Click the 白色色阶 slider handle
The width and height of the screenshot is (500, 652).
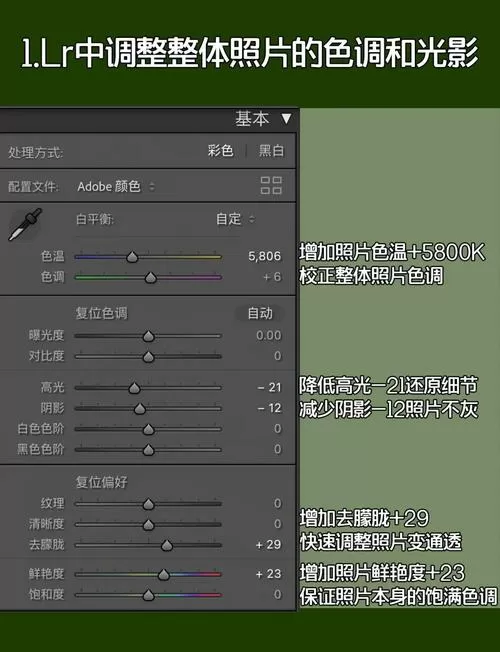(149, 429)
